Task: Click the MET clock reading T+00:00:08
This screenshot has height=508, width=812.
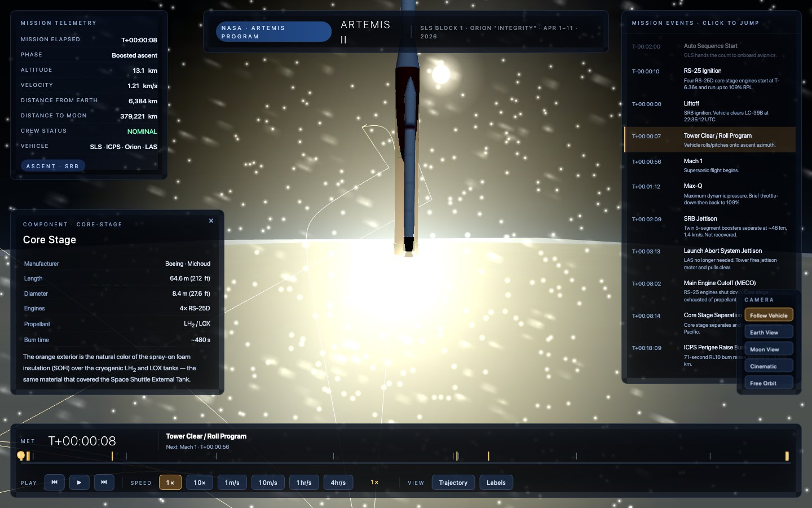Action: [82, 441]
